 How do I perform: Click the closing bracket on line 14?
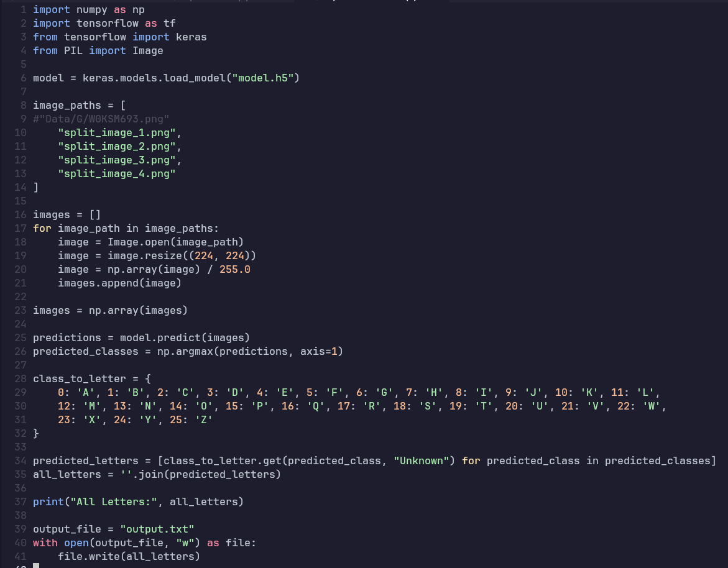[x=35, y=188]
